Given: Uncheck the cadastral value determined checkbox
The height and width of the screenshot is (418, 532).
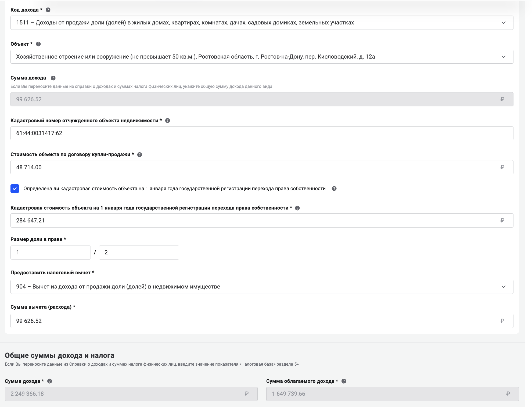Looking at the screenshot, I should [15, 189].
